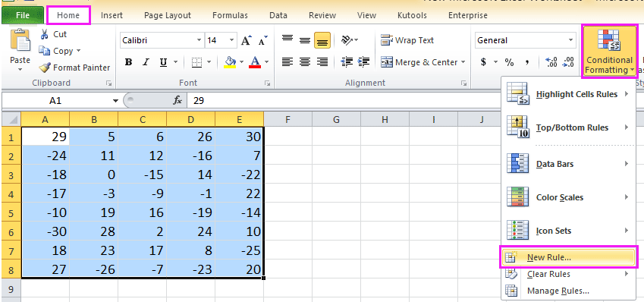Click the dollar Accounting format icon
Image resolution: width=644 pixels, height=302 pixels.
pos(484,62)
